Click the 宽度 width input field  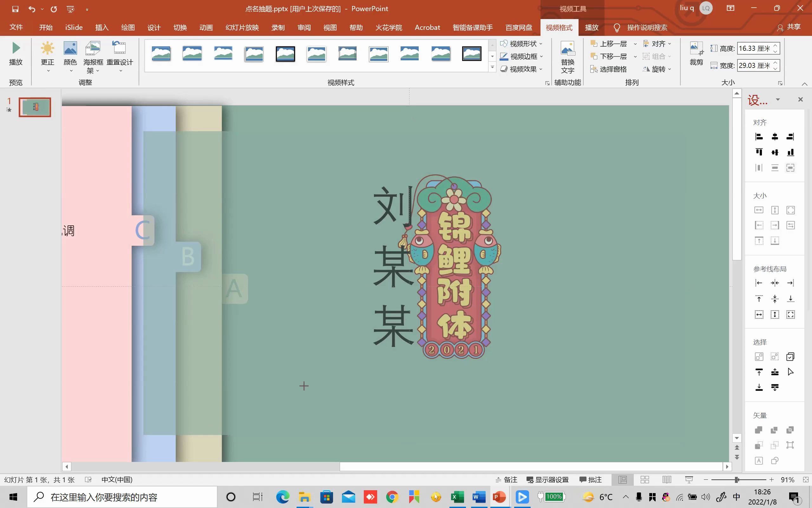click(755, 65)
